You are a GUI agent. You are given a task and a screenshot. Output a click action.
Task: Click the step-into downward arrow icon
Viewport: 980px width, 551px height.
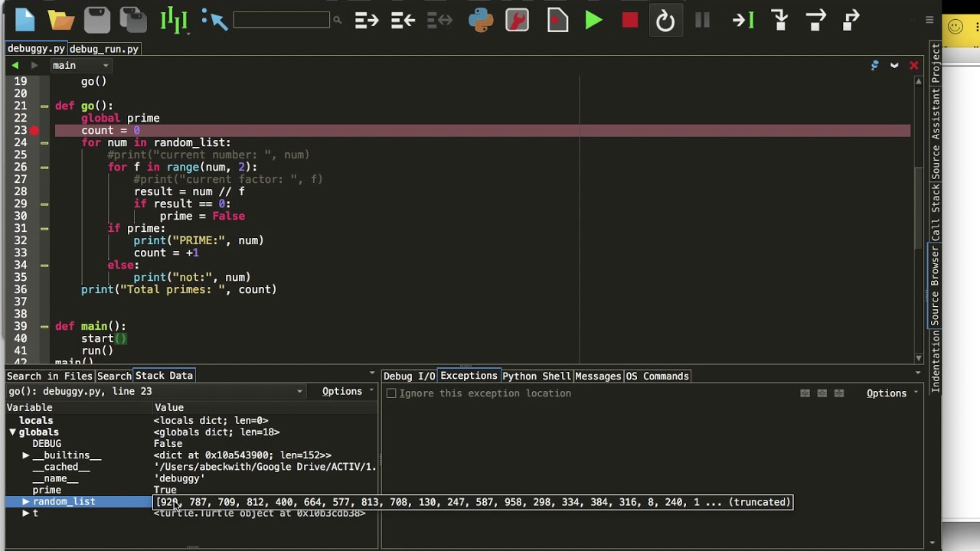(780, 20)
